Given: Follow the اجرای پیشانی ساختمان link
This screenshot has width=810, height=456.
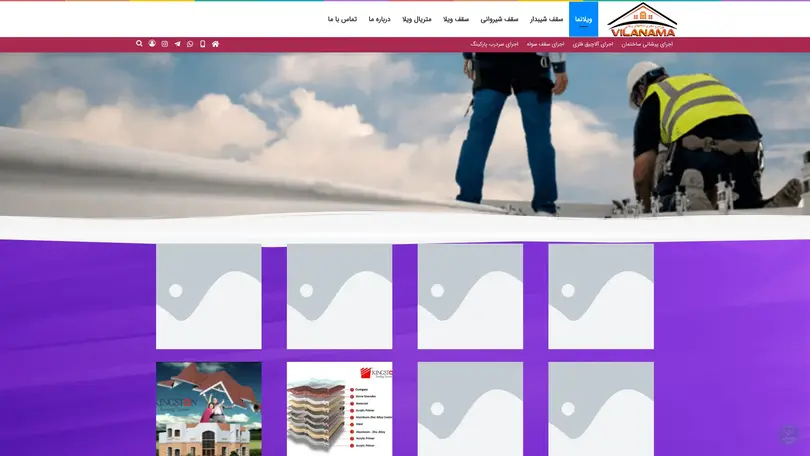Looking at the screenshot, I should tap(647, 44).
